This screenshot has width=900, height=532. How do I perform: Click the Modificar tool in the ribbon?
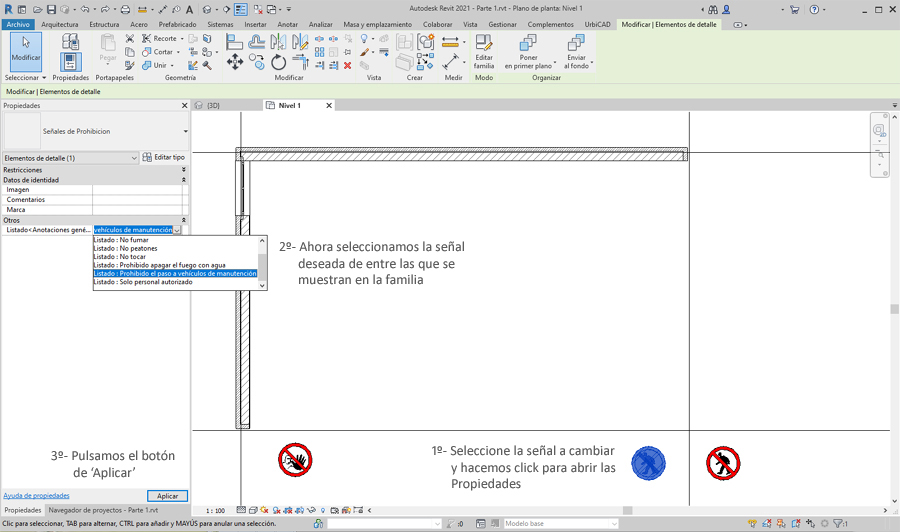pos(26,50)
